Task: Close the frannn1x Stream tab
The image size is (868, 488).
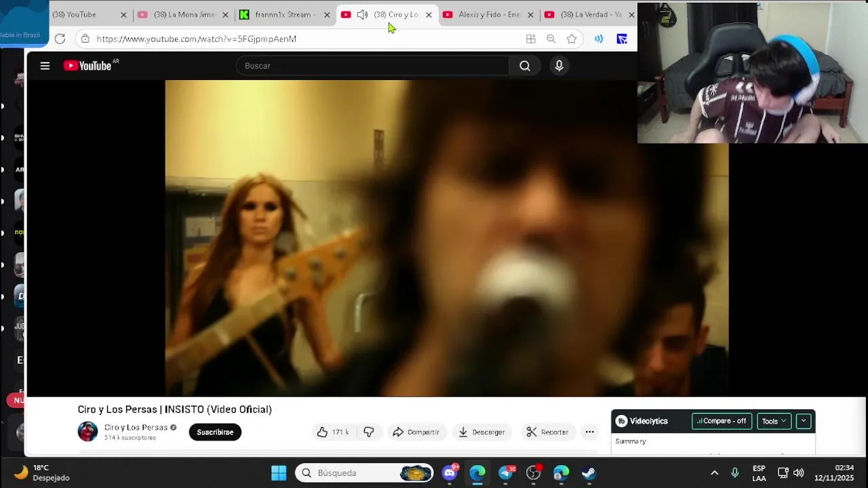Action: pyautogui.click(x=327, y=14)
